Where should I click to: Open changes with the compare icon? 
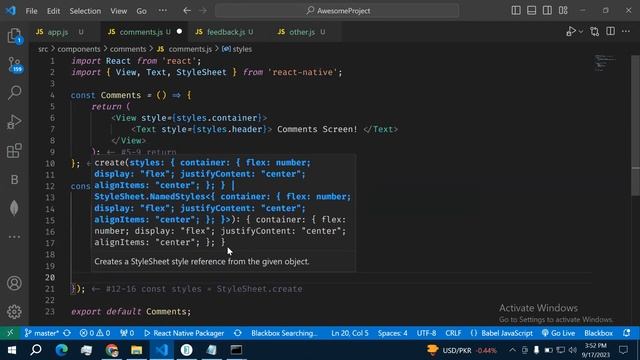click(x=595, y=31)
